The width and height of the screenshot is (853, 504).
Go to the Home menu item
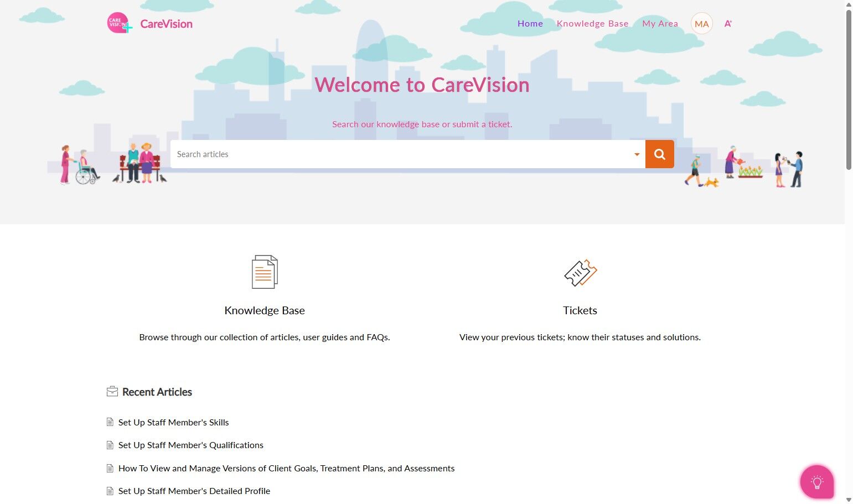click(x=530, y=23)
